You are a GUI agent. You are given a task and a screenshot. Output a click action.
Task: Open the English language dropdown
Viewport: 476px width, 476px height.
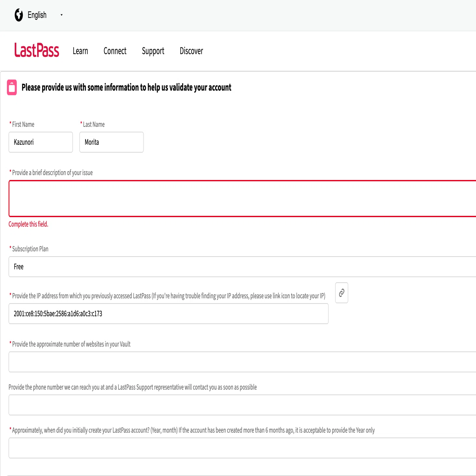(x=45, y=15)
